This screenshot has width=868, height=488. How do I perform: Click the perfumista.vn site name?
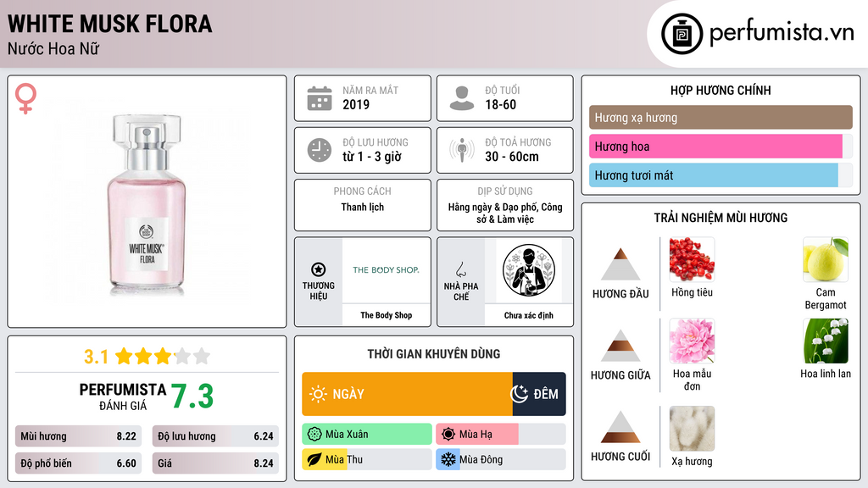point(782,33)
